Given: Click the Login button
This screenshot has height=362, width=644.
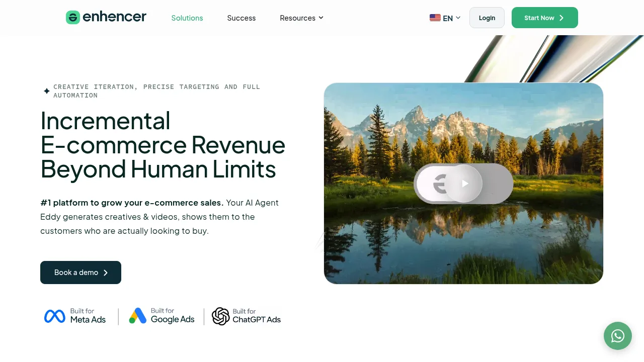Looking at the screenshot, I should click(x=487, y=18).
